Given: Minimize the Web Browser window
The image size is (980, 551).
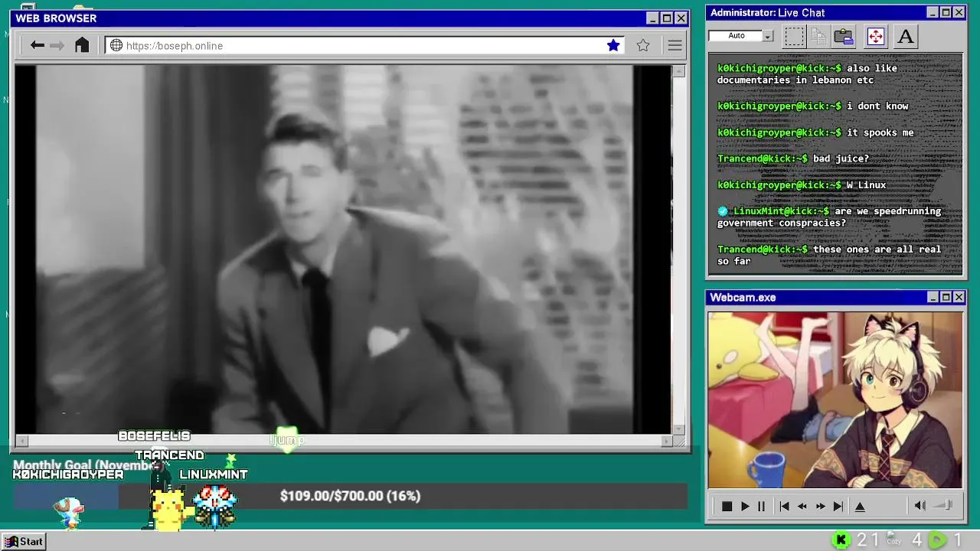Looking at the screenshot, I should 652,18.
